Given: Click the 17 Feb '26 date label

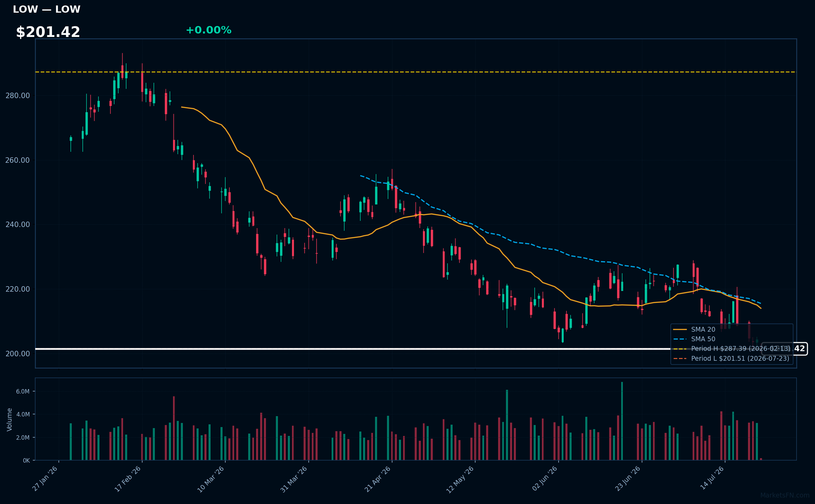Looking at the screenshot, I should click(x=128, y=479).
